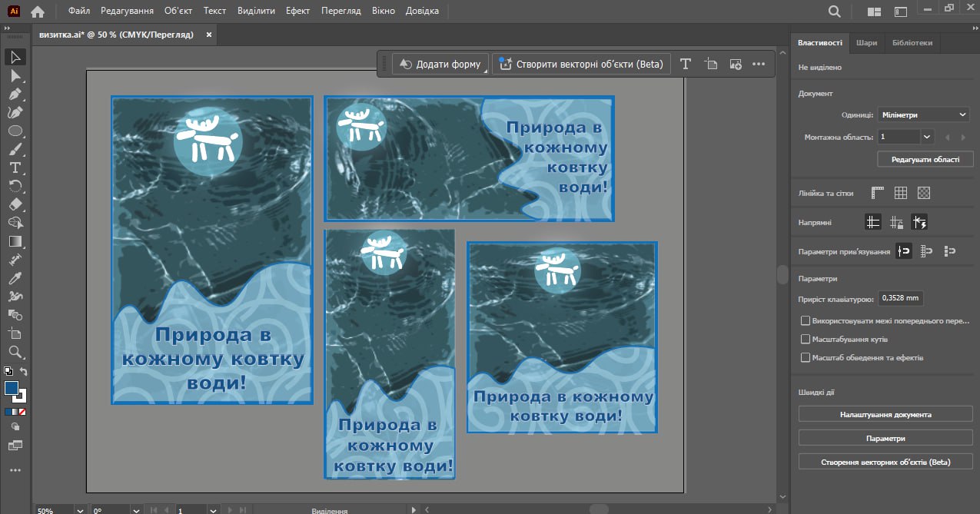Select the Eyedropper tool

tap(15, 278)
